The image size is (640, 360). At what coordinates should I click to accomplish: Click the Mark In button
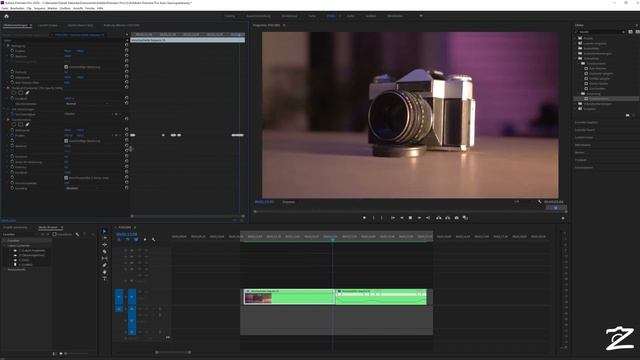tap(373, 218)
